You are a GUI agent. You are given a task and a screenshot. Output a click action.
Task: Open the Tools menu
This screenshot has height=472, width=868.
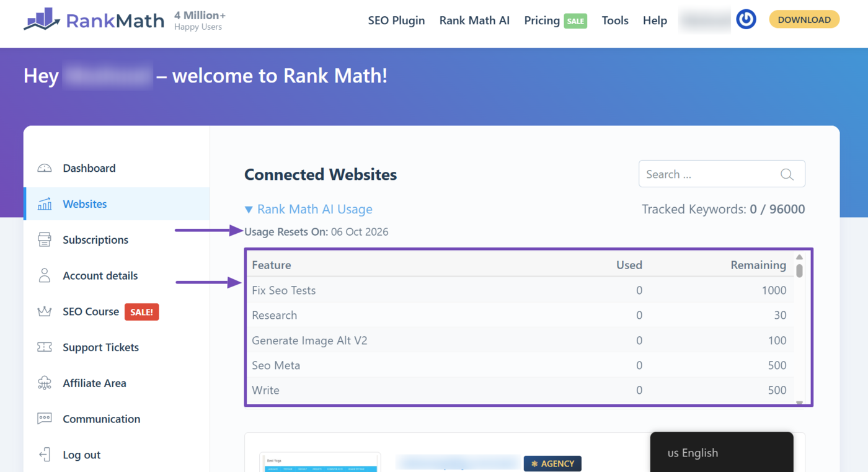coord(615,20)
